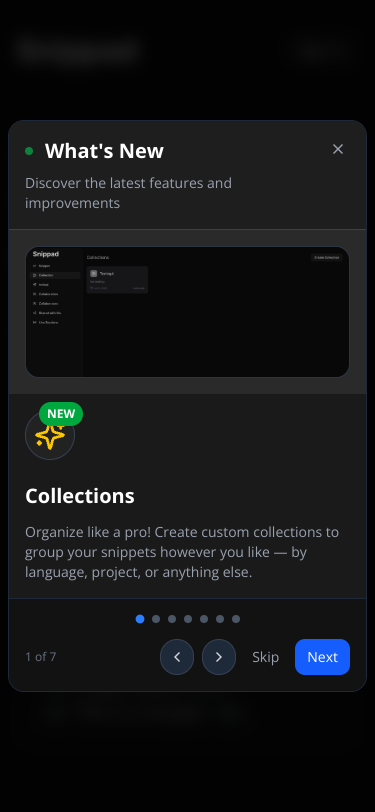Viewport: 375px width, 812px height.
Task: Select the fourth pagination dot
Action: click(x=188, y=619)
